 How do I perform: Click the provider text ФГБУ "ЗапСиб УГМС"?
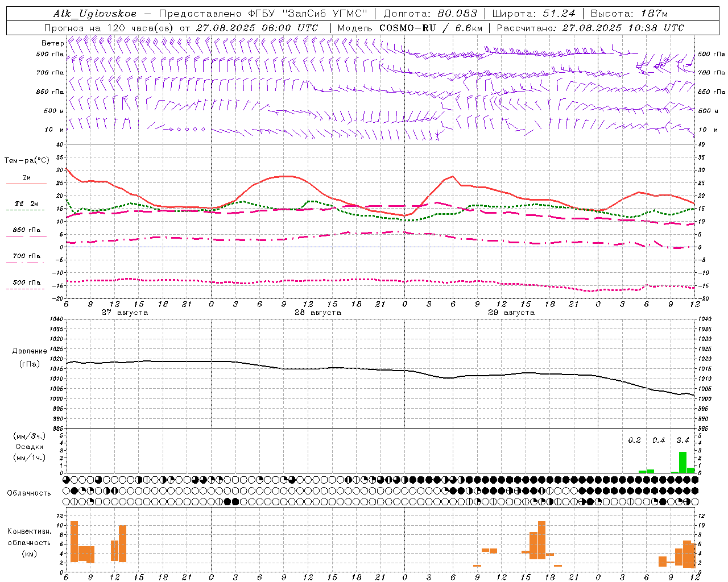click(309, 14)
